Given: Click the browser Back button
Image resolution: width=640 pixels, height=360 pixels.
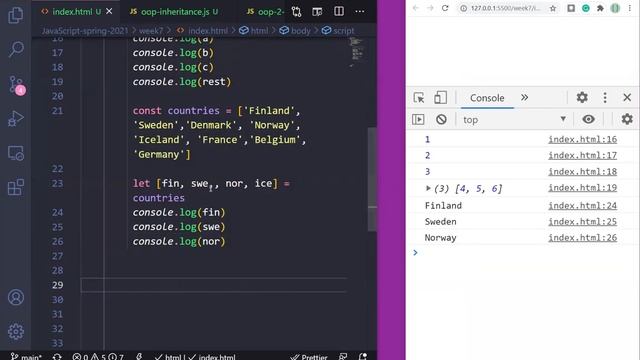Looking at the screenshot, I should pos(416,8).
